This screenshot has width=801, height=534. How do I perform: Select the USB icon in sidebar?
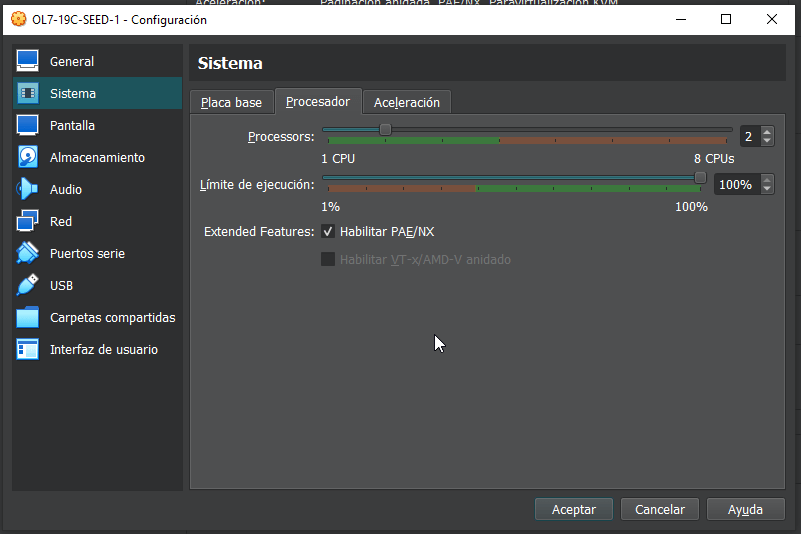[x=28, y=285]
